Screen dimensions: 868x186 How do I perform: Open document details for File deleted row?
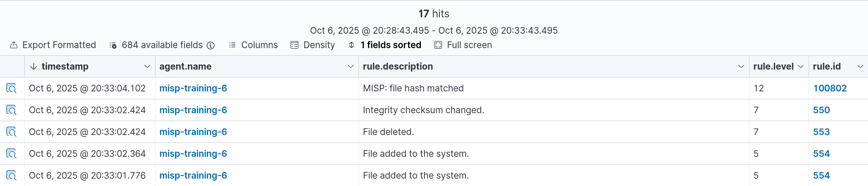point(11,132)
